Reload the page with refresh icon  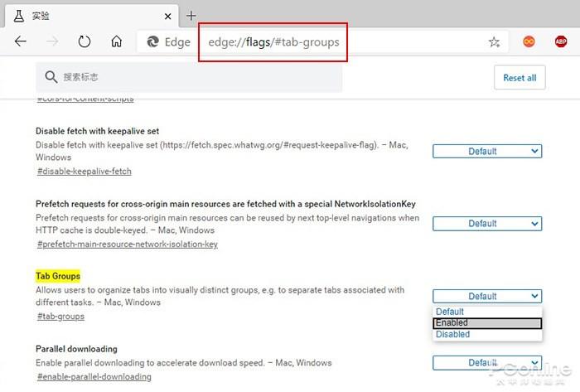(x=85, y=41)
